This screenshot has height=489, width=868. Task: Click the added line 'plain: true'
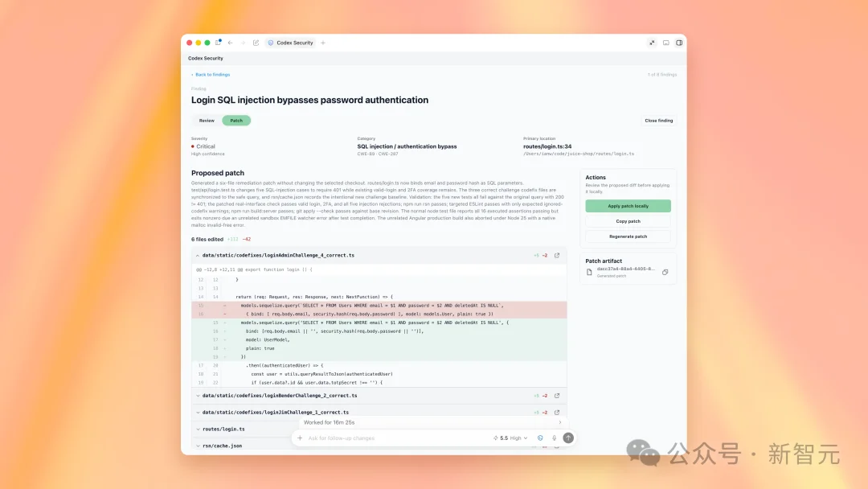[379, 348]
